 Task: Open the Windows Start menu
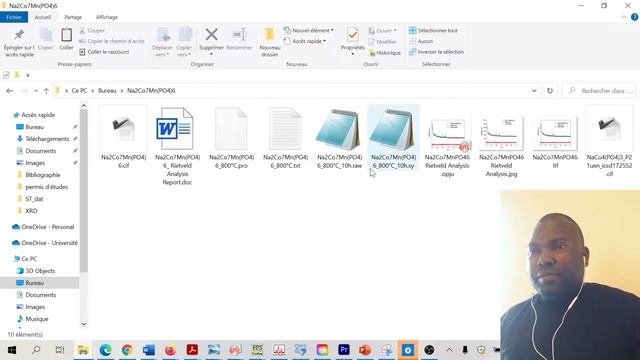12,350
